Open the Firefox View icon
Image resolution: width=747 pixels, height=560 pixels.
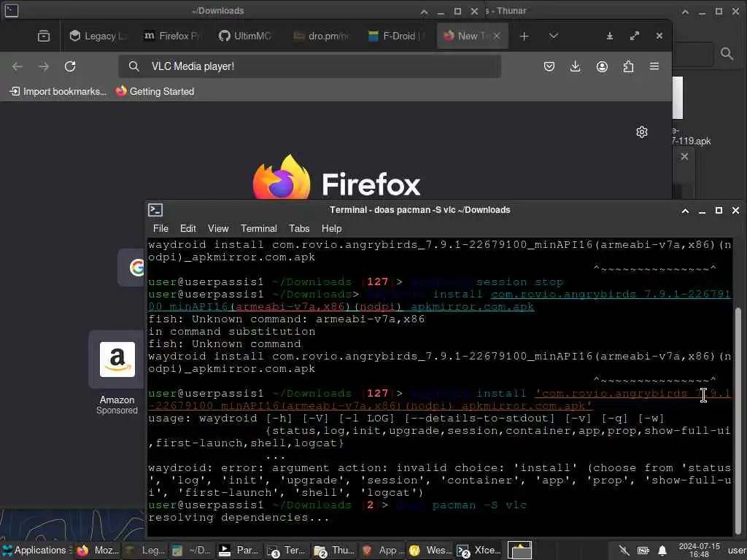pyautogui.click(x=44, y=36)
